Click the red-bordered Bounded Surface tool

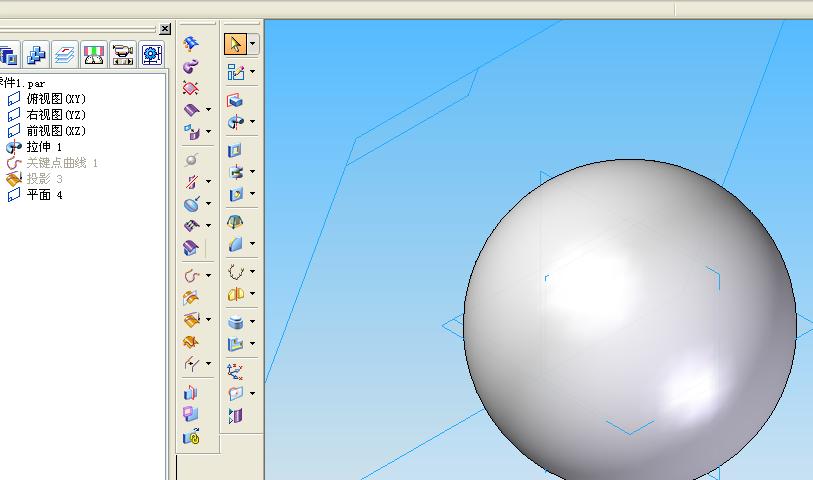[191, 88]
